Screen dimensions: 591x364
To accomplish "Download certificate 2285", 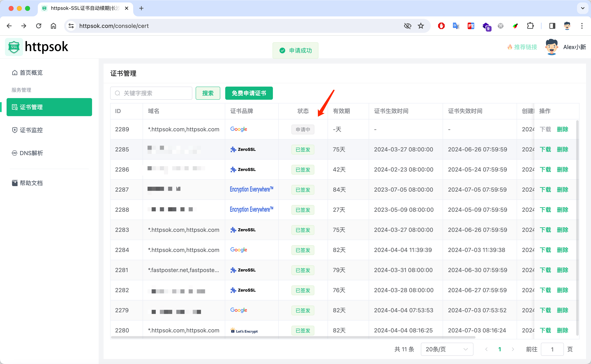I will coord(545,150).
